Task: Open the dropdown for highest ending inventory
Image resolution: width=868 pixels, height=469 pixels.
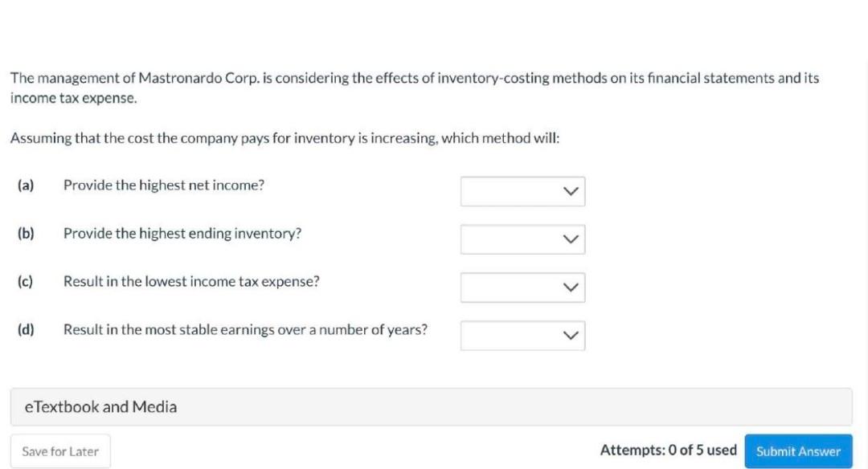Action: pyautogui.click(x=522, y=239)
